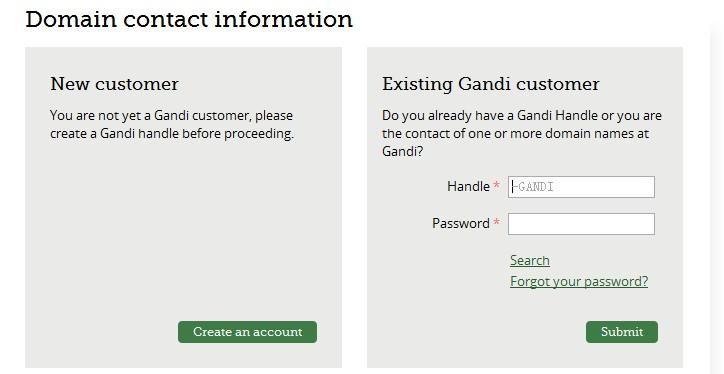Open the Search link under Password
Image resolution: width=724 pixels, height=374 pixels.
530,260
